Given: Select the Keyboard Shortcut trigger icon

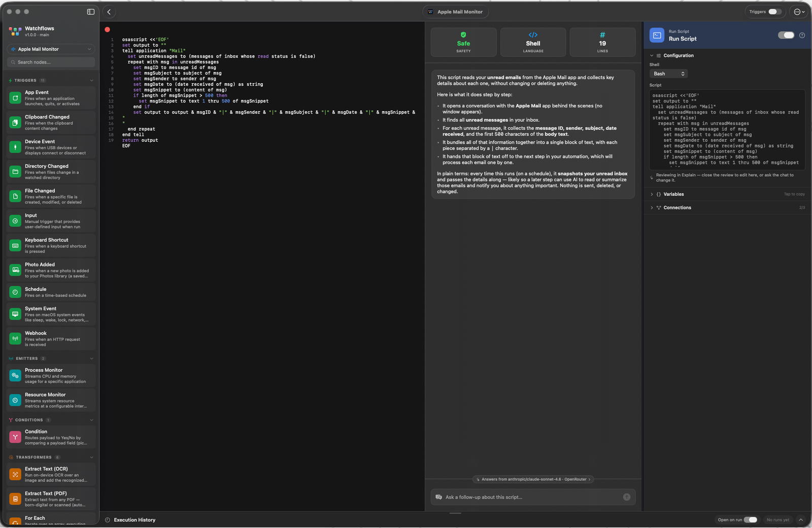Looking at the screenshot, I should (15, 246).
